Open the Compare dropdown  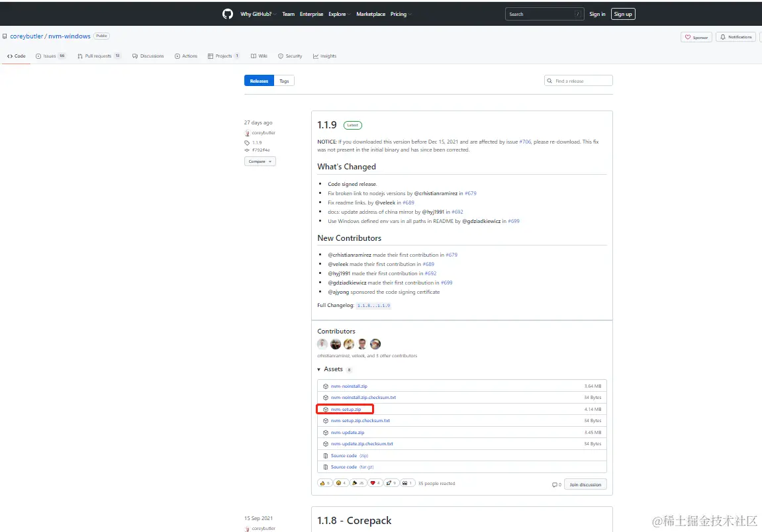coord(260,161)
